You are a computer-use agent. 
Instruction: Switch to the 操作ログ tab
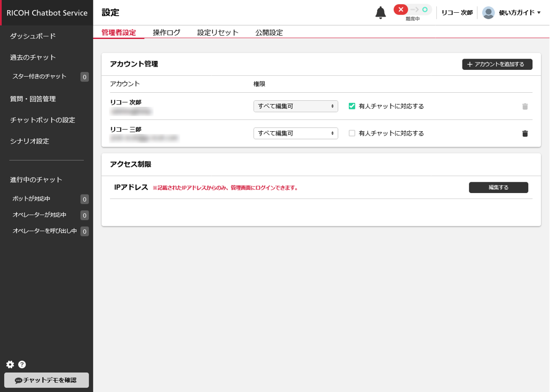pyautogui.click(x=166, y=33)
